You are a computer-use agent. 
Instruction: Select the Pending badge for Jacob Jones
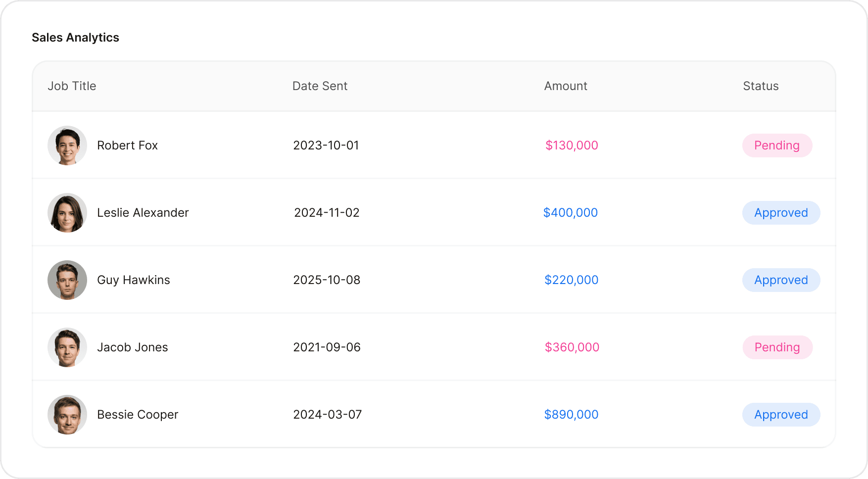click(x=777, y=347)
